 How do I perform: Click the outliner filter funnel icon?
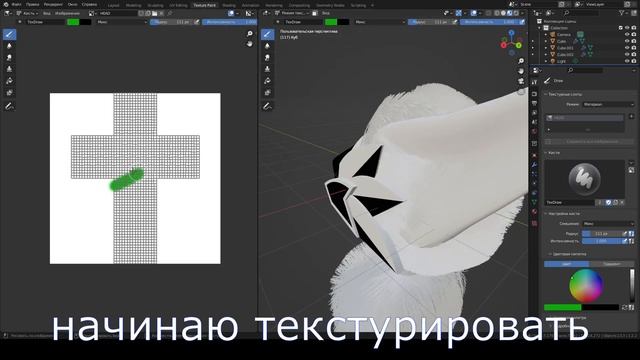pyautogui.click(x=622, y=13)
